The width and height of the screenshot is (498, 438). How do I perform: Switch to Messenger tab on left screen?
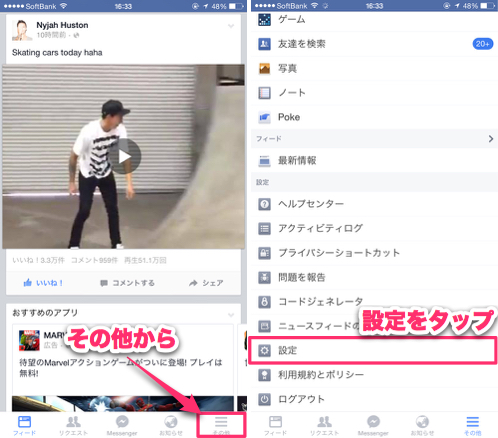click(122, 426)
